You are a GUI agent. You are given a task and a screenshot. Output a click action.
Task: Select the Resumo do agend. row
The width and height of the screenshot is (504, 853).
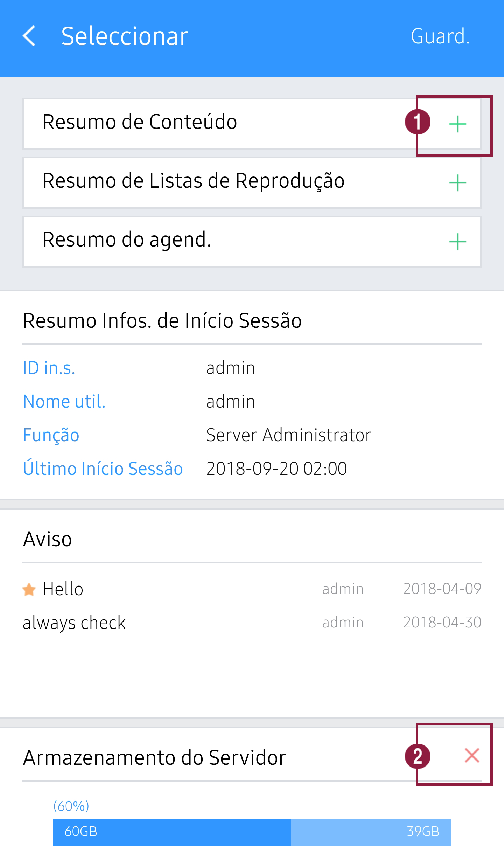pyautogui.click(x=127, y=240)
